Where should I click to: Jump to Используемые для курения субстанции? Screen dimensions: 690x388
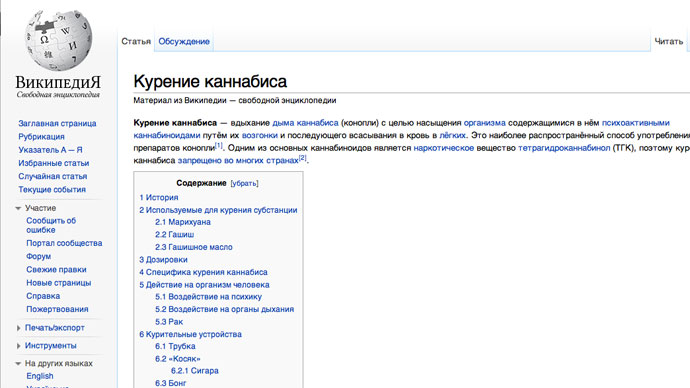tap(218, 210)
